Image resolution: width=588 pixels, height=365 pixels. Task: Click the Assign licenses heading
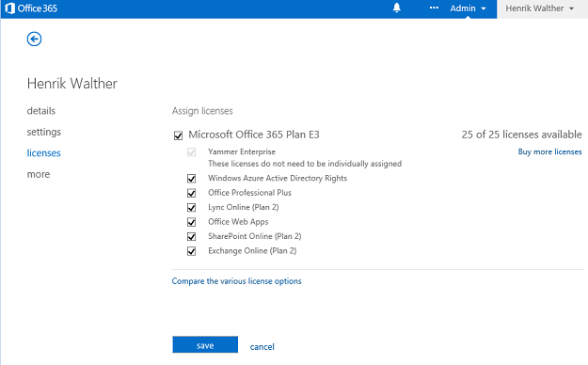(202, 111)
